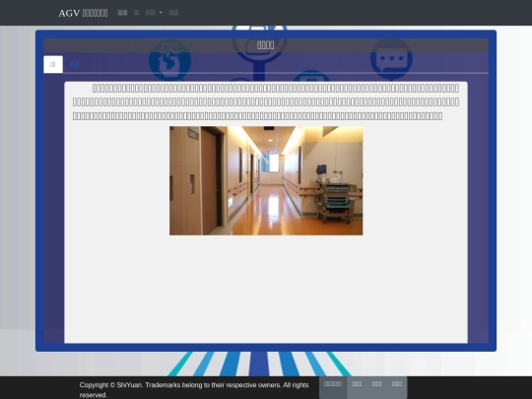Select the active white tab
The image size is (532, 399).
[x=53, y=64]
